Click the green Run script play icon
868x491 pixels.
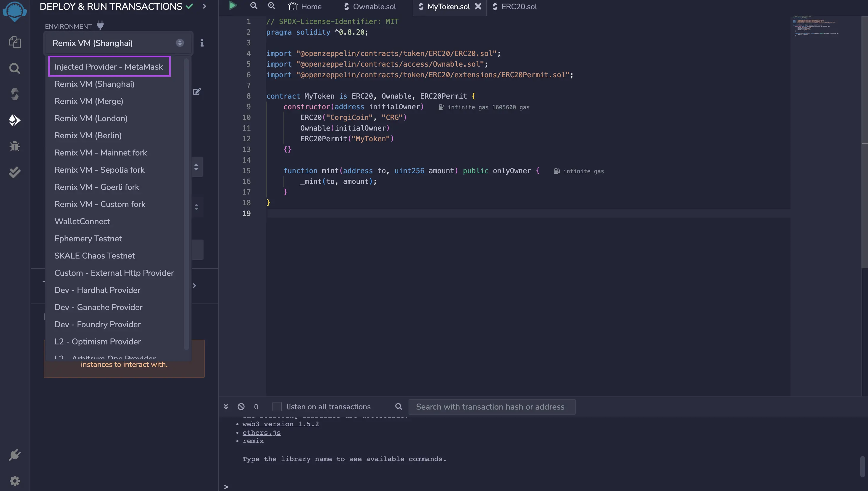[233, 6]
